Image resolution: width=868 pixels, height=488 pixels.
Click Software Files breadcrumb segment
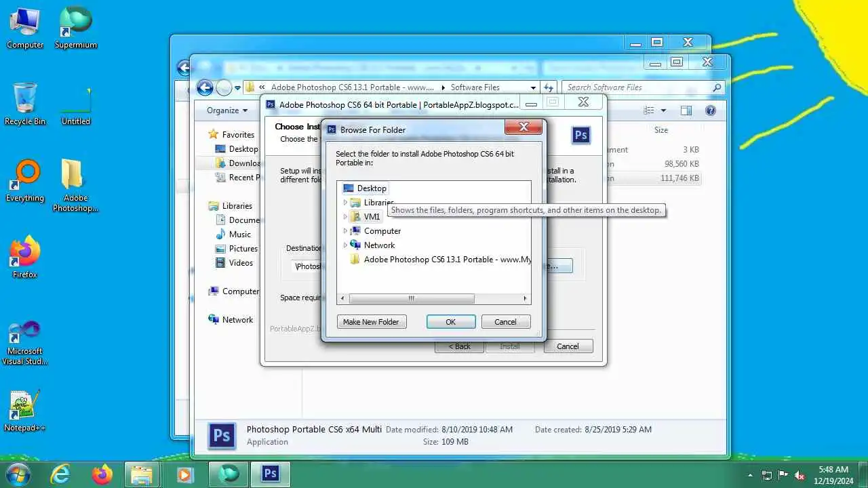tap(475, 87)
